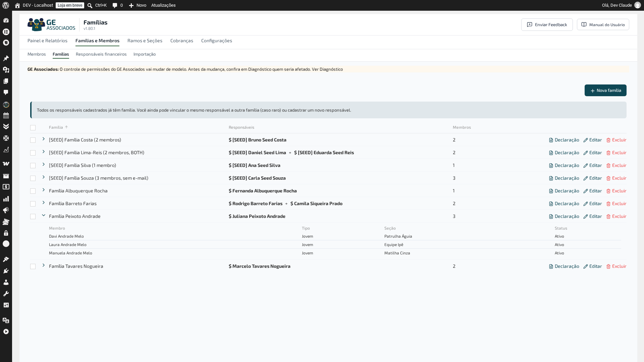
Task: Open the padlock icon in sidebar
Action: point(6,233)
